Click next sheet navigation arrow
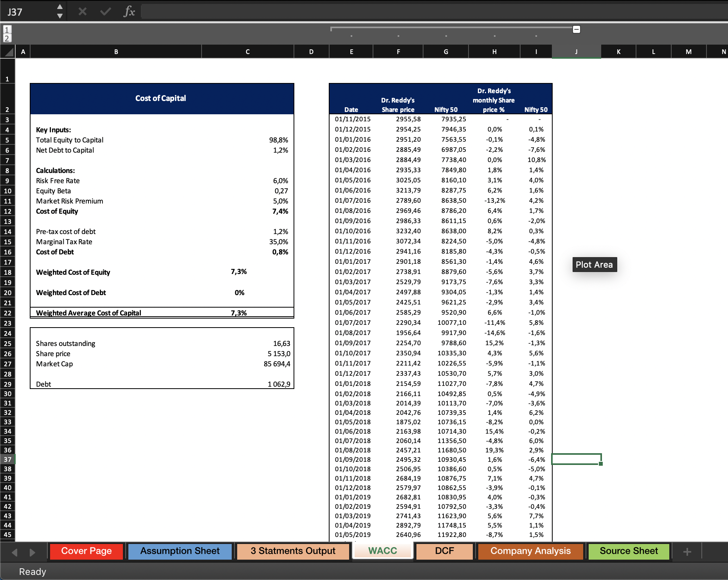The width and height of the screenshot is (728, 580). tap(32, 552)
